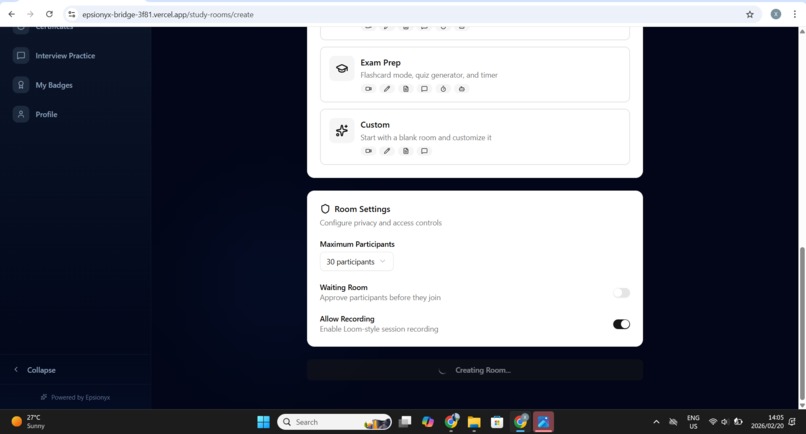Click the ENG US language indicator
The width and height of the screenshot is (806, 434).
click(x=693, y=422)
